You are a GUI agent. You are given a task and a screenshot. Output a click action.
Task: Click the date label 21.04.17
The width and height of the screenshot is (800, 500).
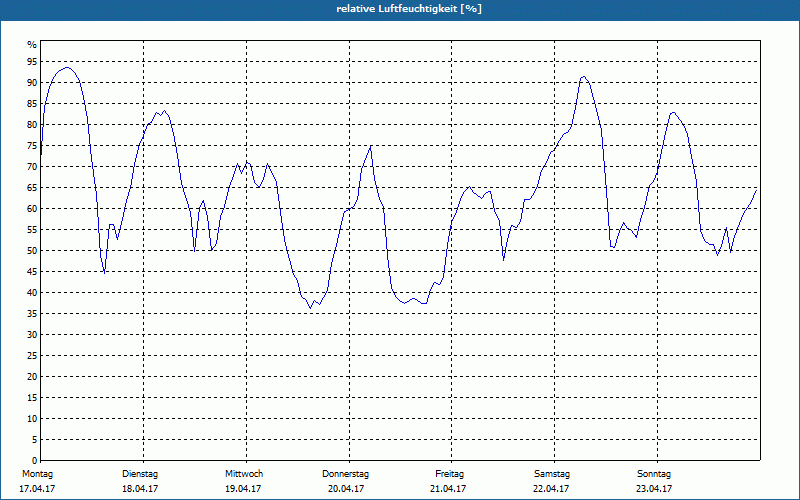point(448,489)
